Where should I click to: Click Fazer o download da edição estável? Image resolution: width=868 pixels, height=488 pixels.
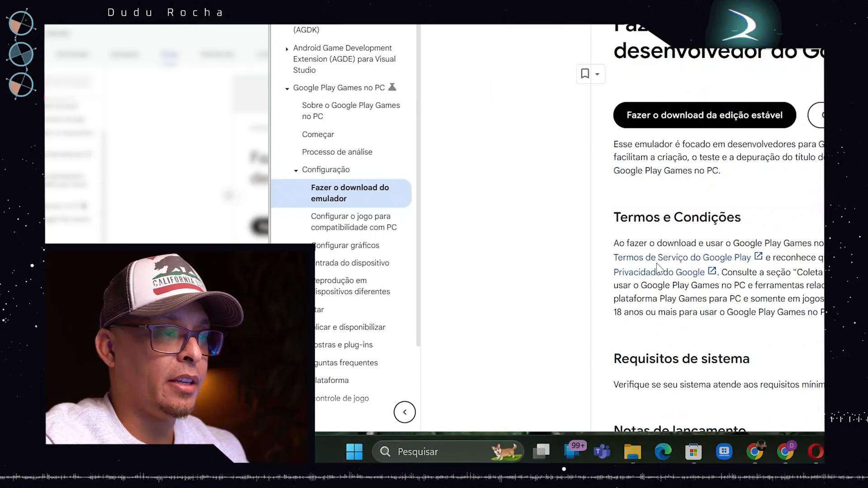[x=704, y=115]
